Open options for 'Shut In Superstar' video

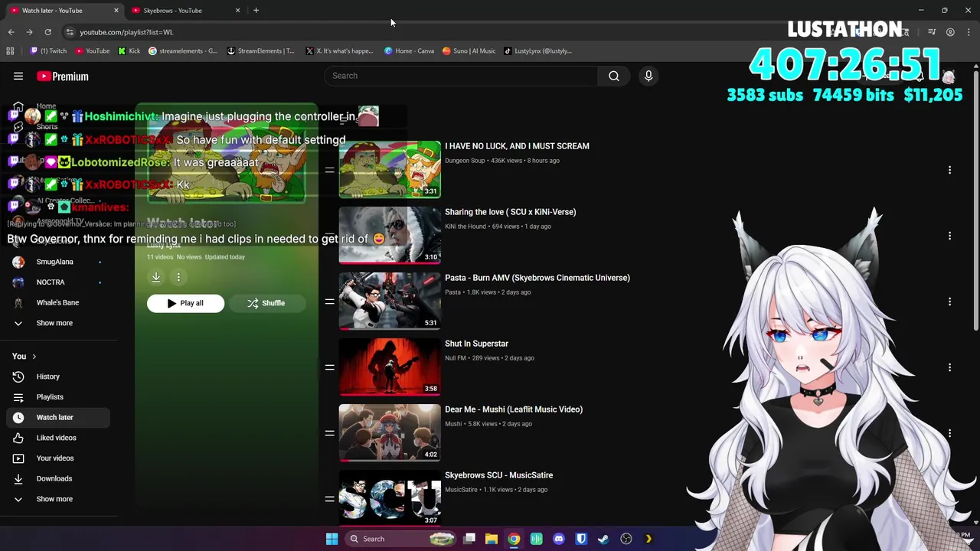point(949,367)
